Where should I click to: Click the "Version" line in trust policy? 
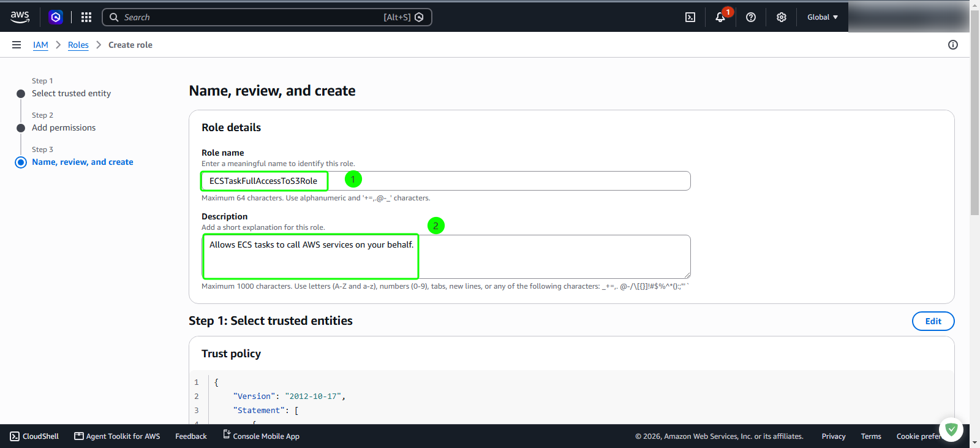289,397
